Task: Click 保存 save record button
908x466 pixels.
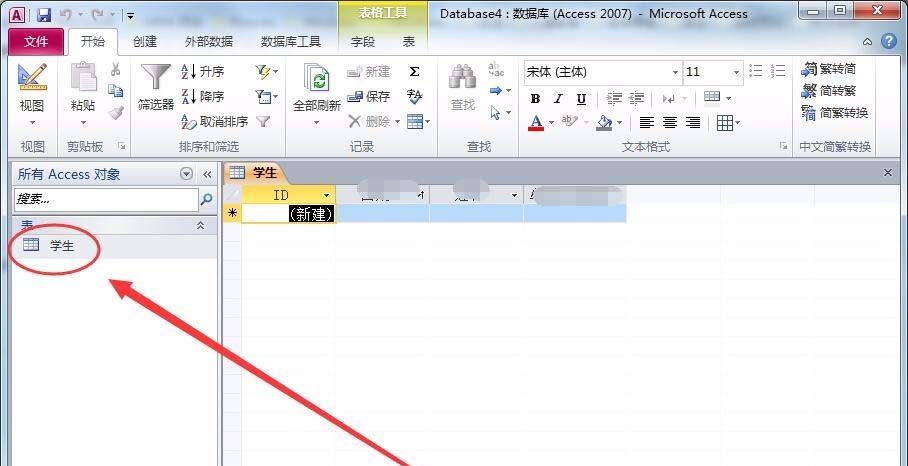Action: (x=369, y=96)
